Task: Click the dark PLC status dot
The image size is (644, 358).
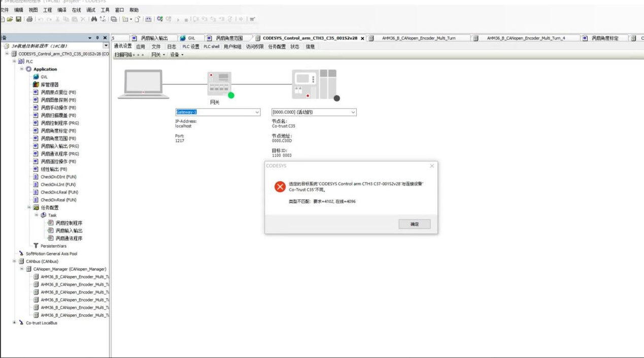Action: click(336, 98)
